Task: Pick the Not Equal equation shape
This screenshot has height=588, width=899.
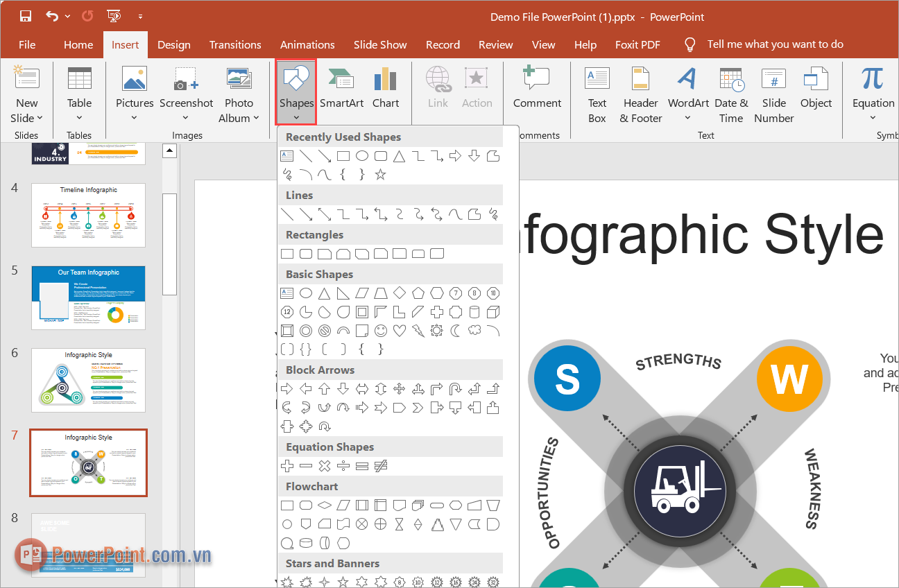Action: (x=381, y=466)
